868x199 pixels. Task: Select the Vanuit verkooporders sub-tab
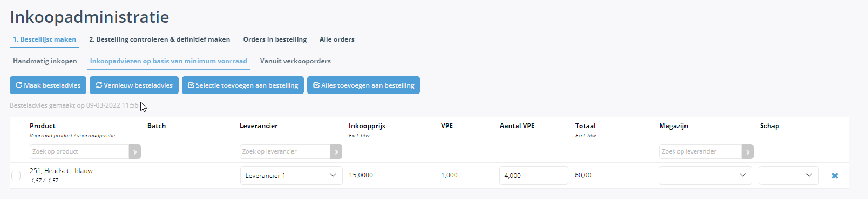click(x=295, y=61)
